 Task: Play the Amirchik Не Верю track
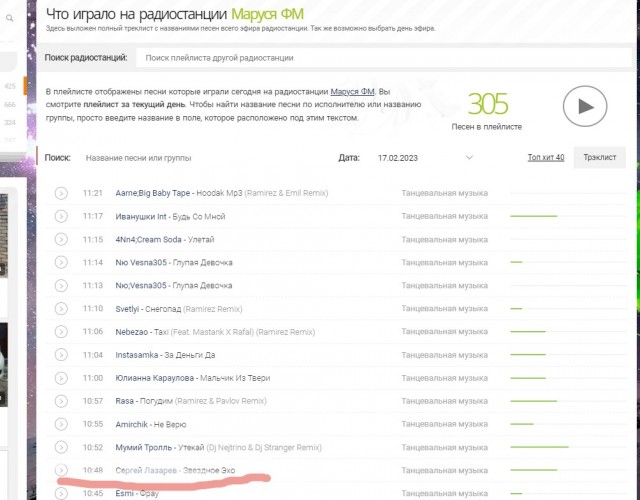pos(61,424)
